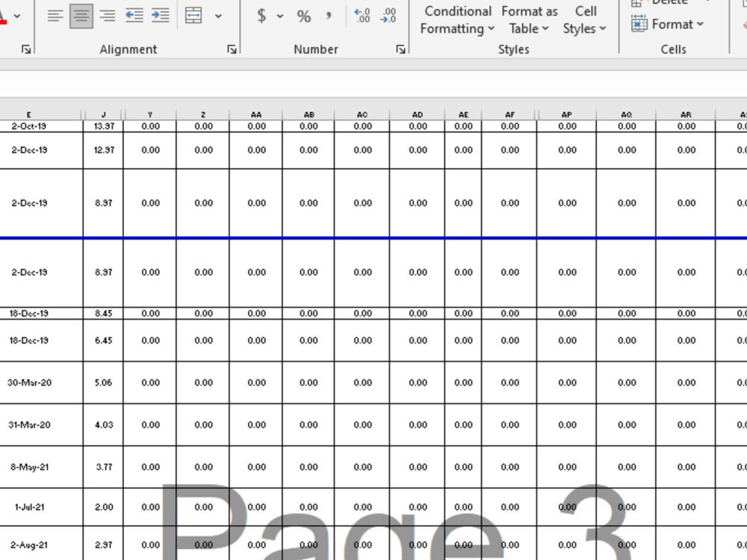Open the Format dropdown in Cells group
Viewport: 747px width, 560px height.
coord(667,24)
